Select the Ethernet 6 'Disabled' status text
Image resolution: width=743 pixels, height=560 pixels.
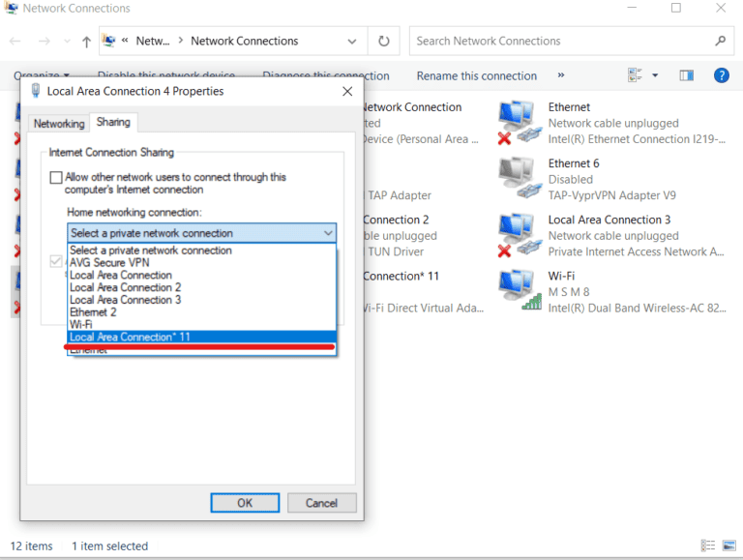(x=571, y=180)
